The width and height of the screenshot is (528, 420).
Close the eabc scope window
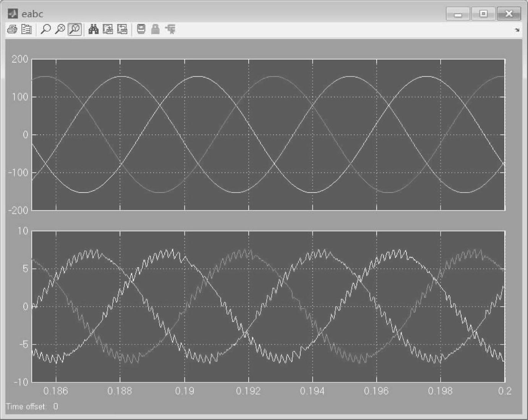pos(509,14)
